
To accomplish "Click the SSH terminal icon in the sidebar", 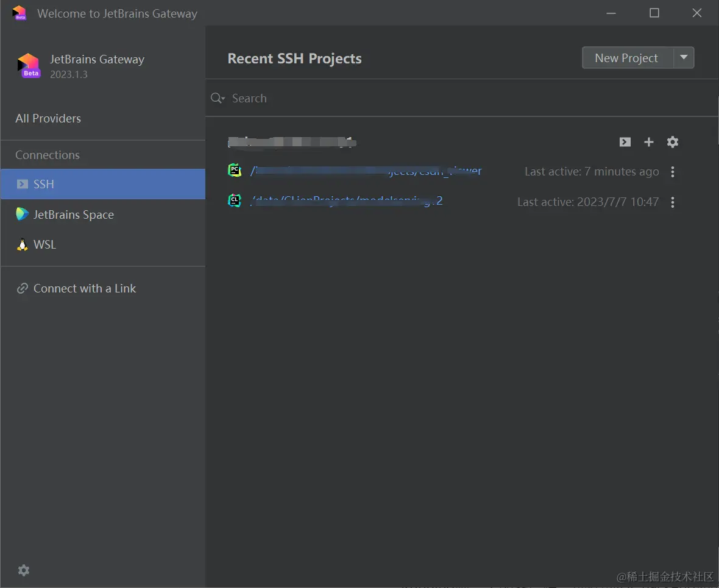I will click(22, 184).
